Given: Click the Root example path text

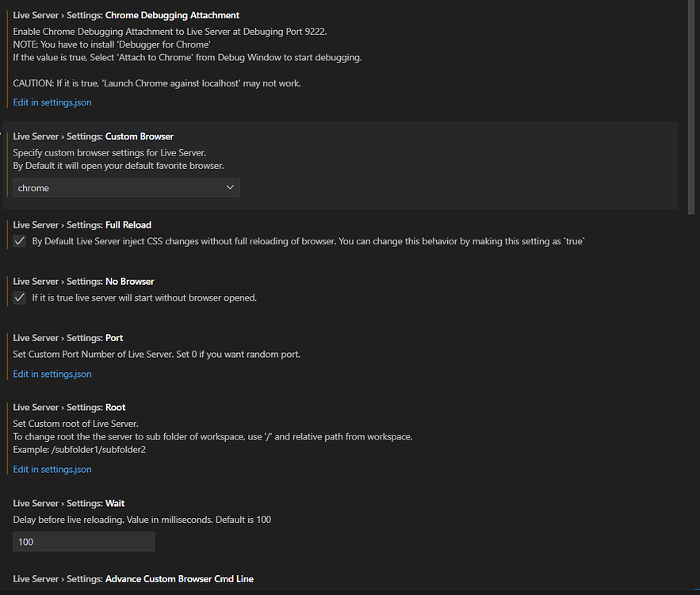Looking at the screenshot, I should (x=79, y=449).
